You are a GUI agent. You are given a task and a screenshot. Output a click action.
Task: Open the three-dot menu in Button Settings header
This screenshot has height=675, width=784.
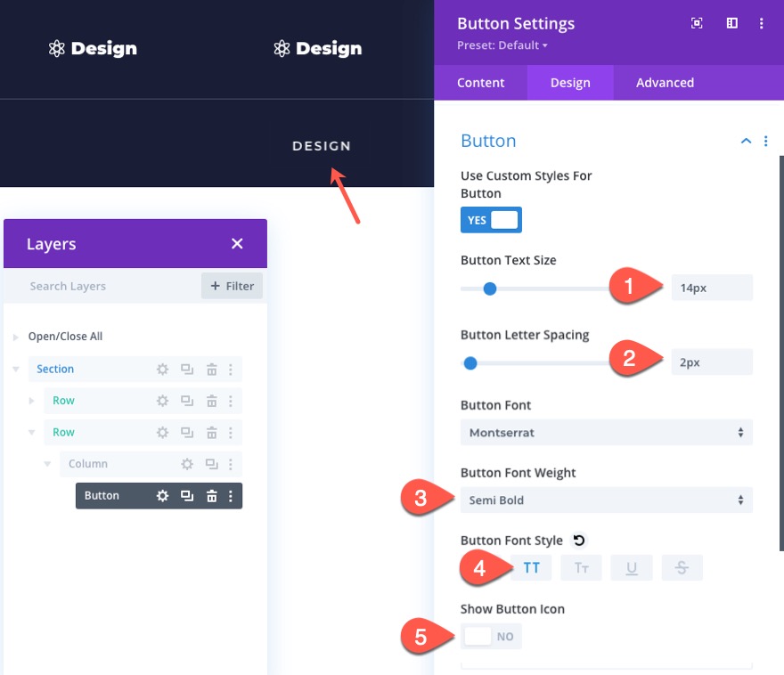click(762, 23)
